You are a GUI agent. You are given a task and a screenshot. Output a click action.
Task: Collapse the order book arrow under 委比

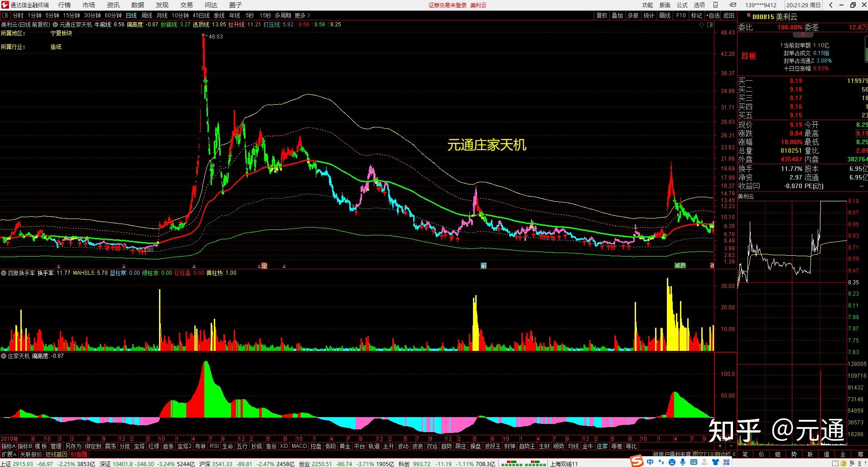(803, 34)
